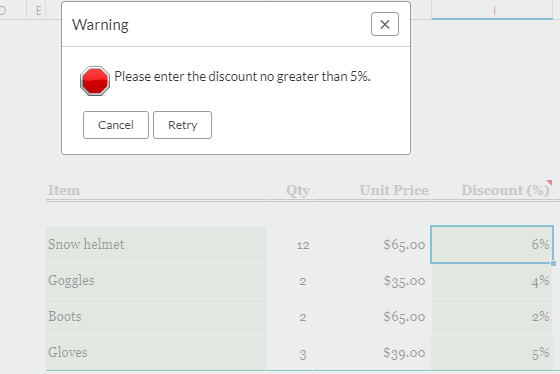Image resolution: width=560 pixels, height=374 pixels.
Task: Select the Goggles item cell
Action: (156, 281)
